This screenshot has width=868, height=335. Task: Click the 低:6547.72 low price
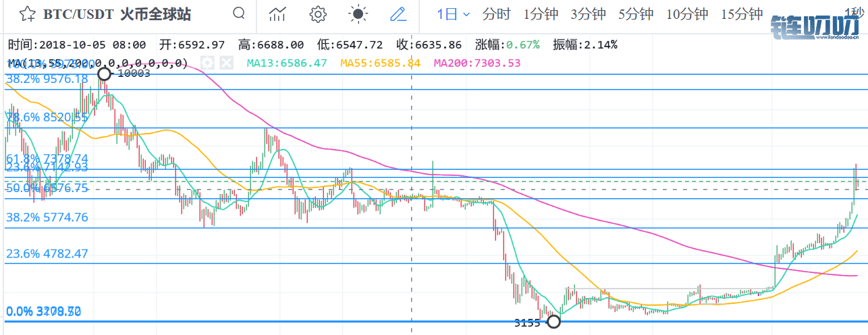pos(350,45)
